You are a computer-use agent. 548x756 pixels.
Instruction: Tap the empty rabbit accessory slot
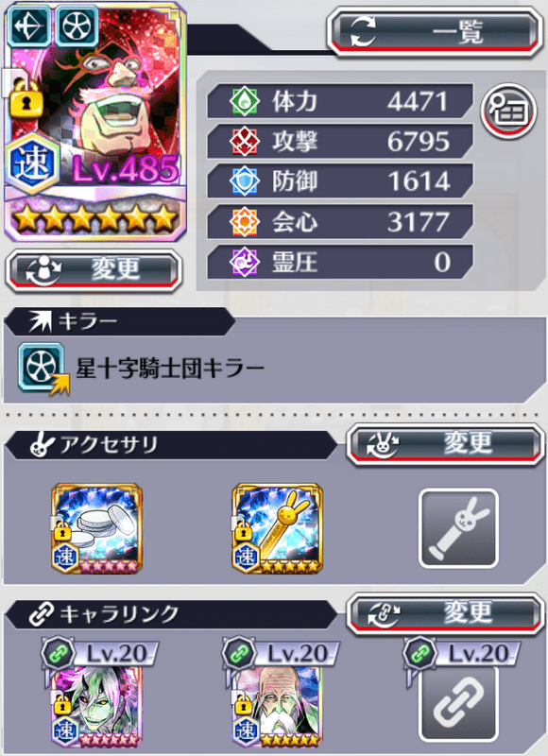(458, 528)
